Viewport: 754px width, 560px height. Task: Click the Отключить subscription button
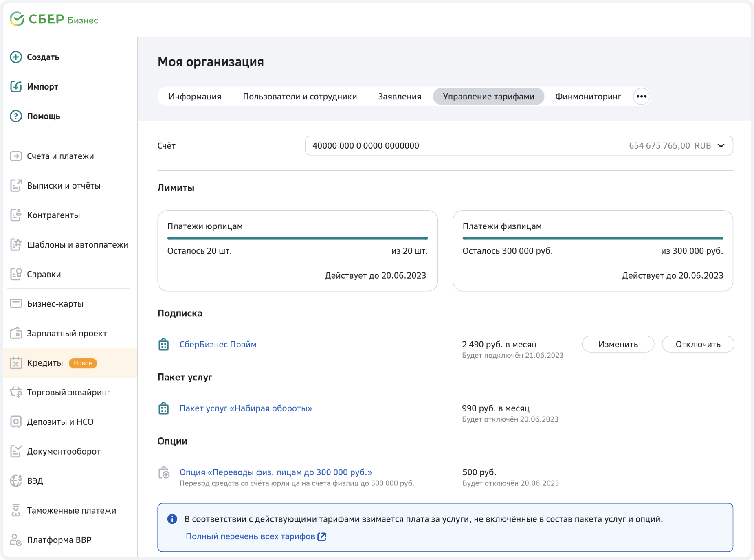click(698, 344)
